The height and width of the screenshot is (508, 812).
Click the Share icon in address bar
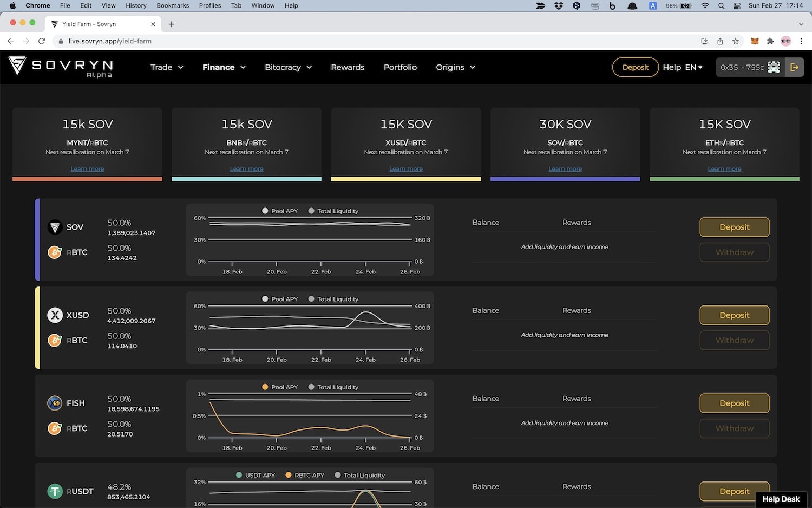720,41
